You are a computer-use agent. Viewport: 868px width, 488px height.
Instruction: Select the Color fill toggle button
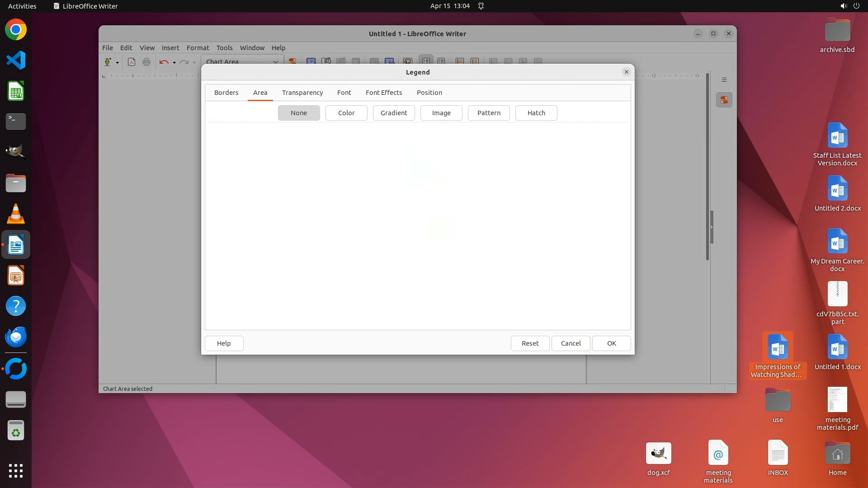click(346, 113)
